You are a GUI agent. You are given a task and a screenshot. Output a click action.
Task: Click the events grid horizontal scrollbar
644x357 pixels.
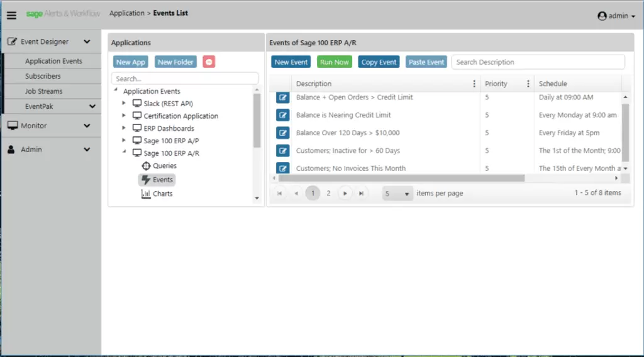401,178
